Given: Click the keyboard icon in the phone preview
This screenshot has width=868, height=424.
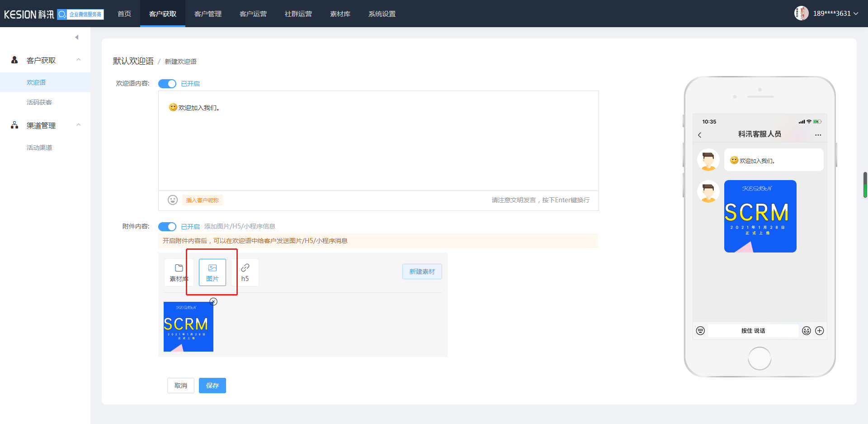Looking at the screenshot, I should [x=700, y=331].
